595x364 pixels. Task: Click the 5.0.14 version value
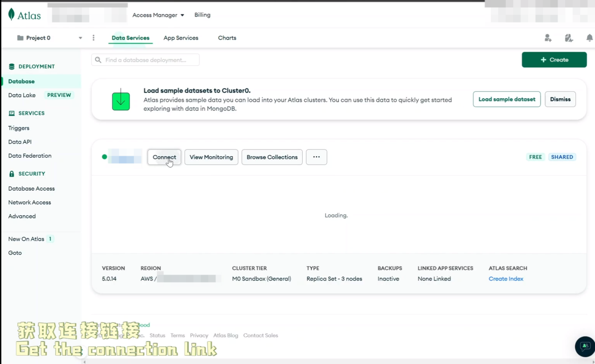pos(109,279)
